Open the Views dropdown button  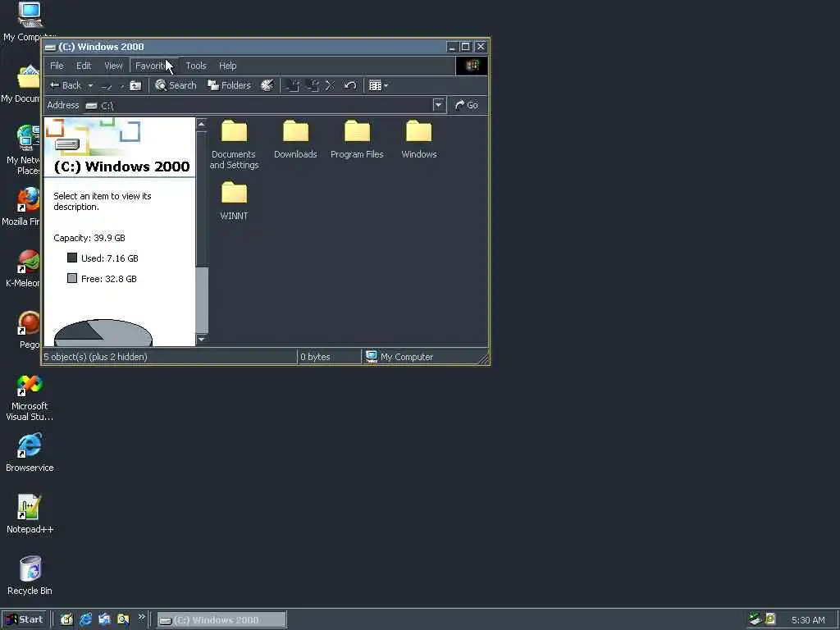pyautogui.click(x=378, y=85)
